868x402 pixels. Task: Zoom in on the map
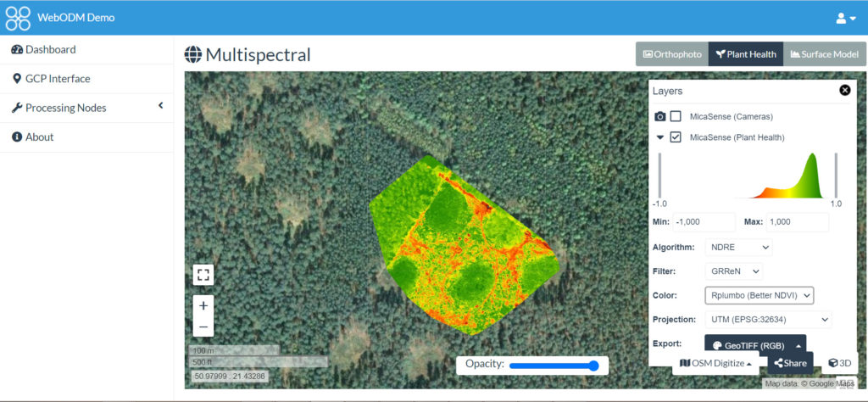(203, 305)
